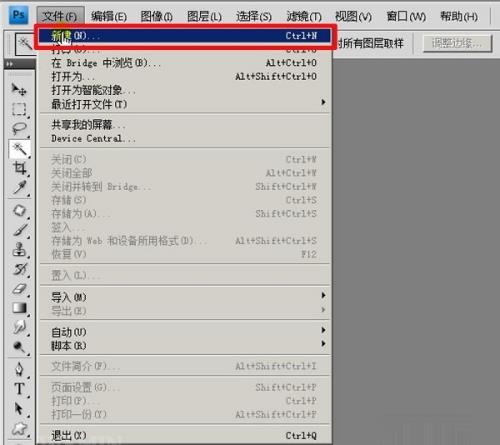Select the Dodge tool
Screen dimensions: 500x445
(19, 347)
